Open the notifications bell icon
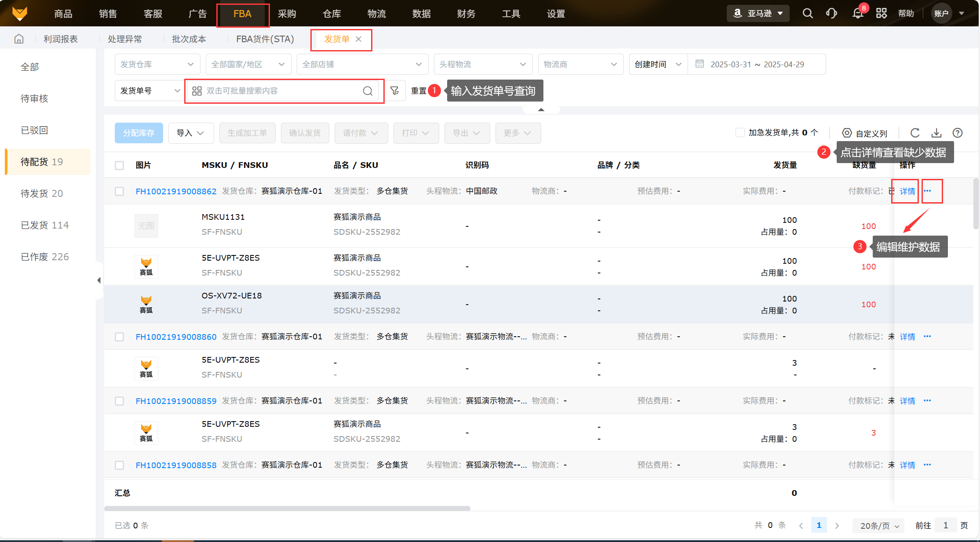Image resolution: width=980 pixels, height=542 pixels. (x=857, y=13)
